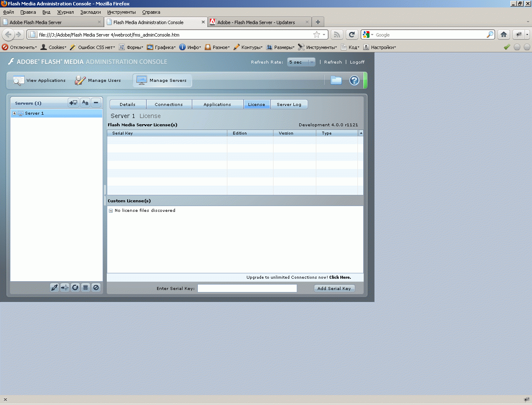Click the green checkmark status icon
The width and height of the screenshot is (532, 405).
tap(507, 47)
